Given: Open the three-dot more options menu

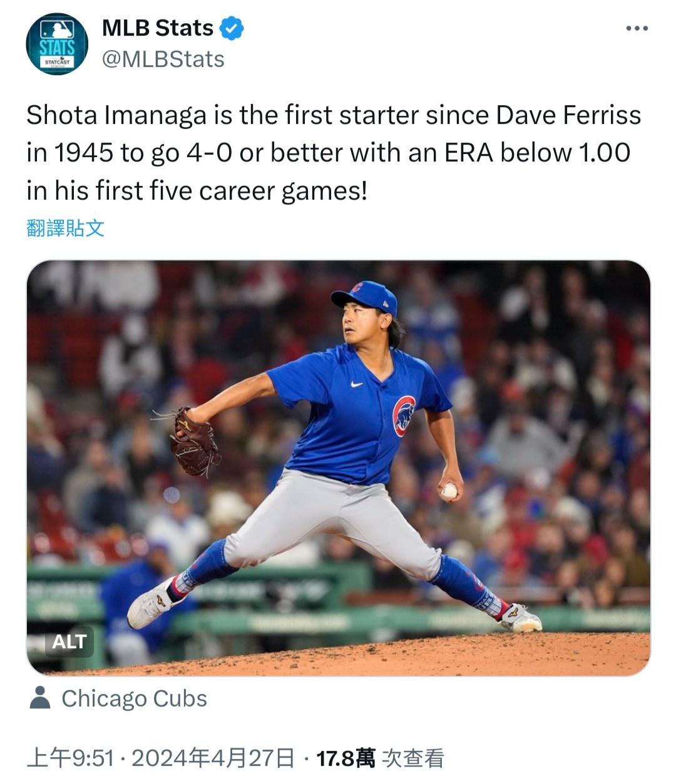Looking at the screenshot, I should tap(637, 28).
